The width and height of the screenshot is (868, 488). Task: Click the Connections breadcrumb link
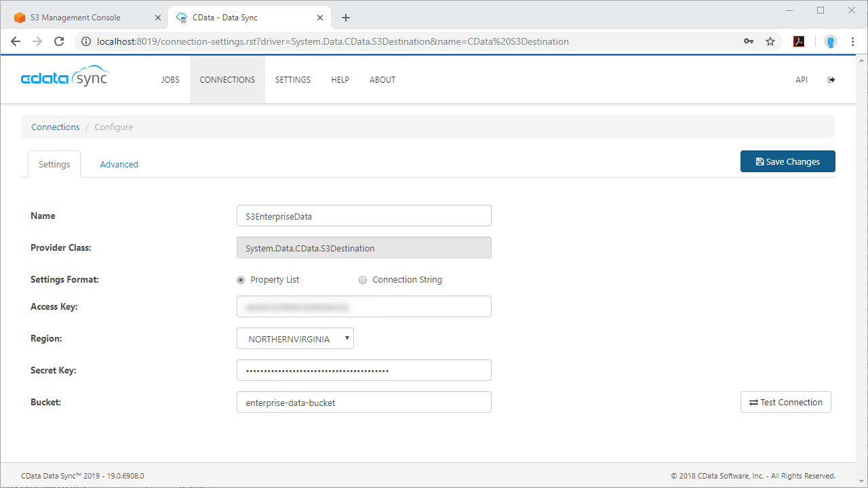[x=56, y=127]
